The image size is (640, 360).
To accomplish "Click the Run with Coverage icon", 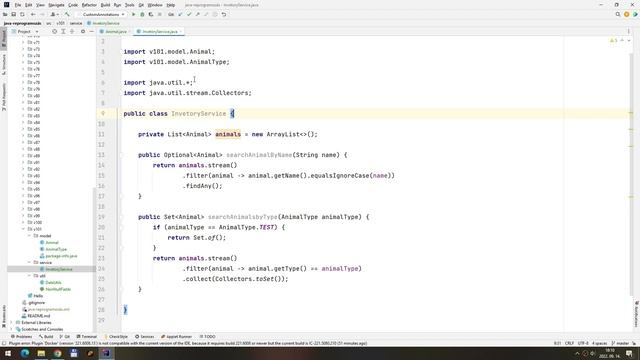I will [x=151, y=14].
